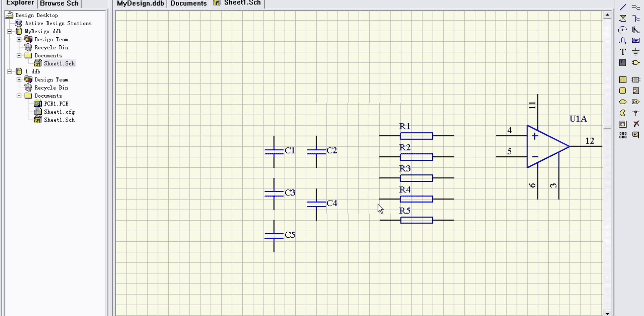Select resistor R5 on the schematic
644x316 pixels.
[416, 220]
